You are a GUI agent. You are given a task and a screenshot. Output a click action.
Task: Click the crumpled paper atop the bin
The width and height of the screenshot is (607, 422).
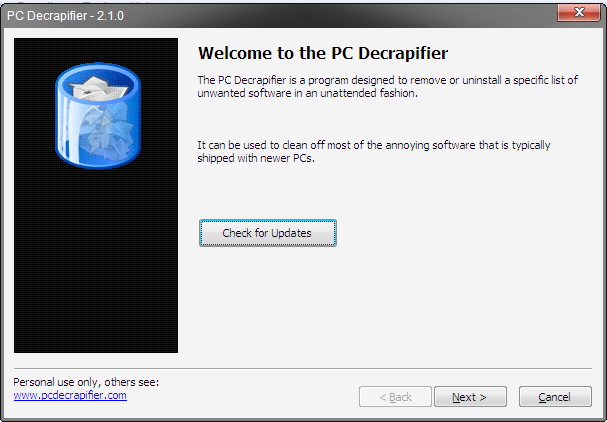point(98,88)
